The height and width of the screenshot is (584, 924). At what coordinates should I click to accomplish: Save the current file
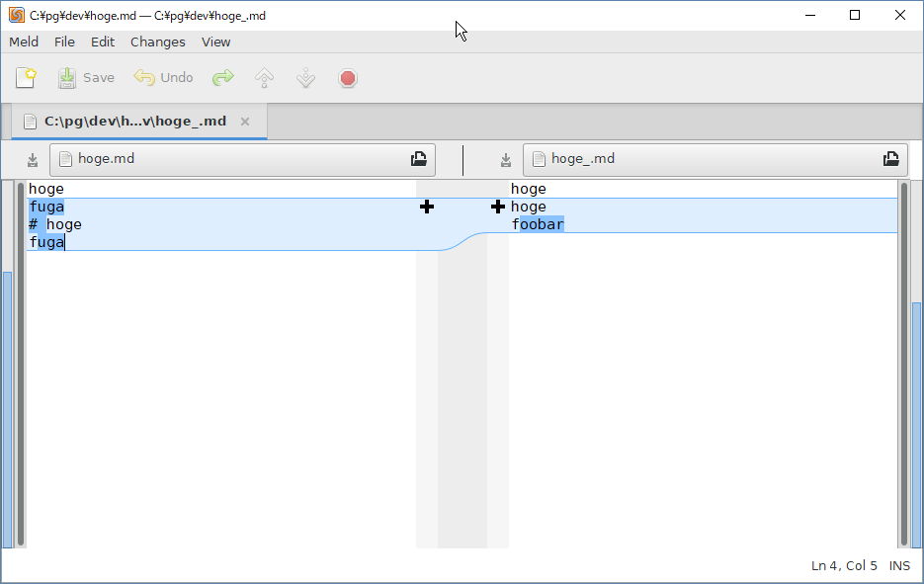click(86, 78)
